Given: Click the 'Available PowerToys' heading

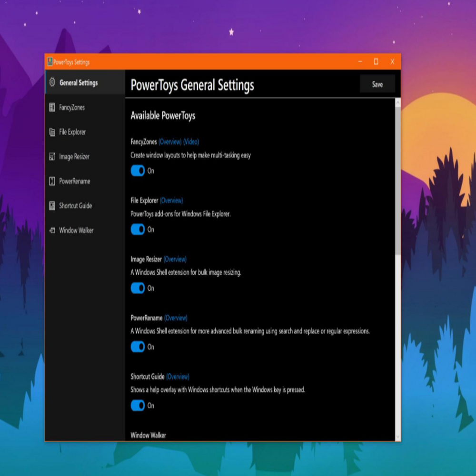Looking at the screenshot, I should [x=163, y=116].
